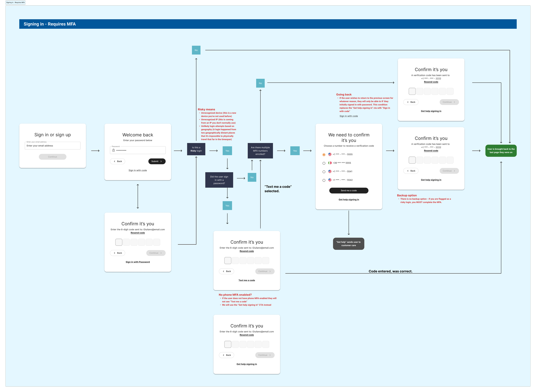Viewport: 536px width, 392px height.
Task: Click the 'Sign in with code' link below Going back note
Action: [348, 116]
